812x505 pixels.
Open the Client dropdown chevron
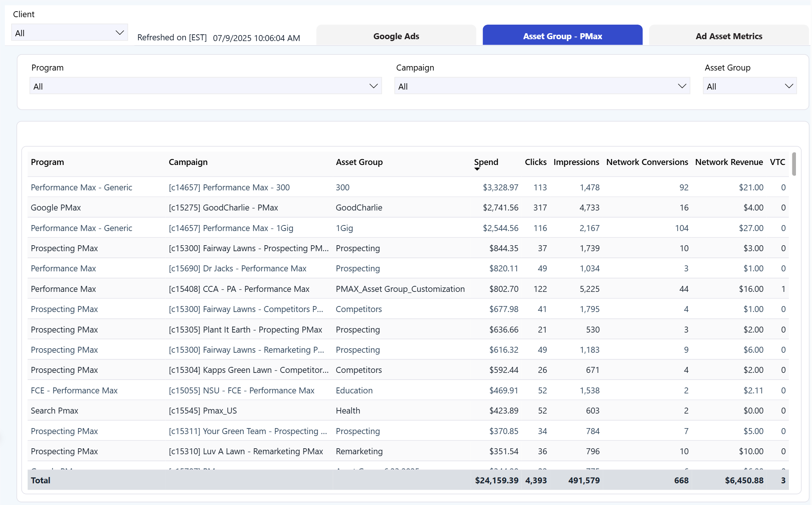pos(120,33)
